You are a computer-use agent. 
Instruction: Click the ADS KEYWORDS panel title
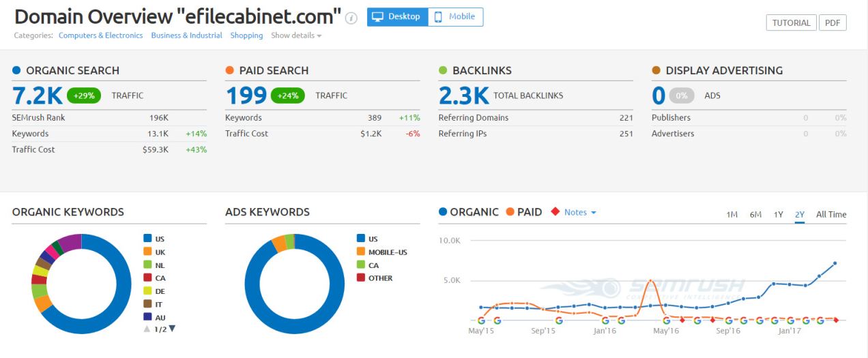(267, 212)
